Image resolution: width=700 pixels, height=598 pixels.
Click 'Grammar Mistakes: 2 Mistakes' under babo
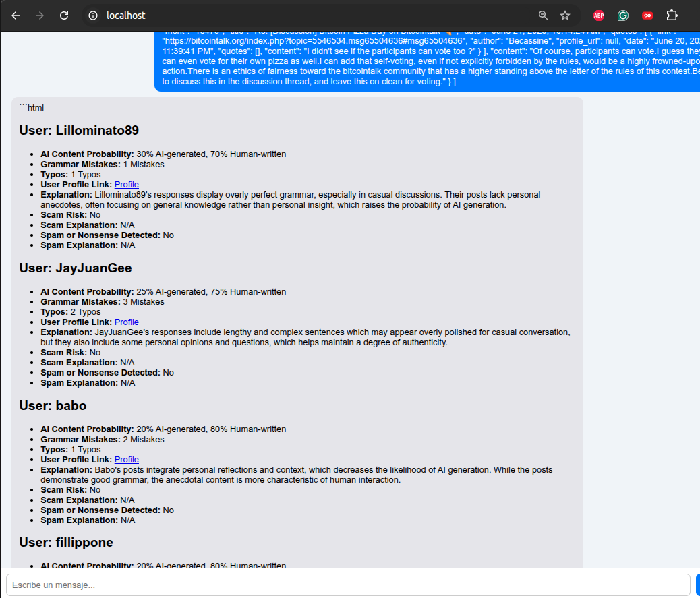point(103,440)
